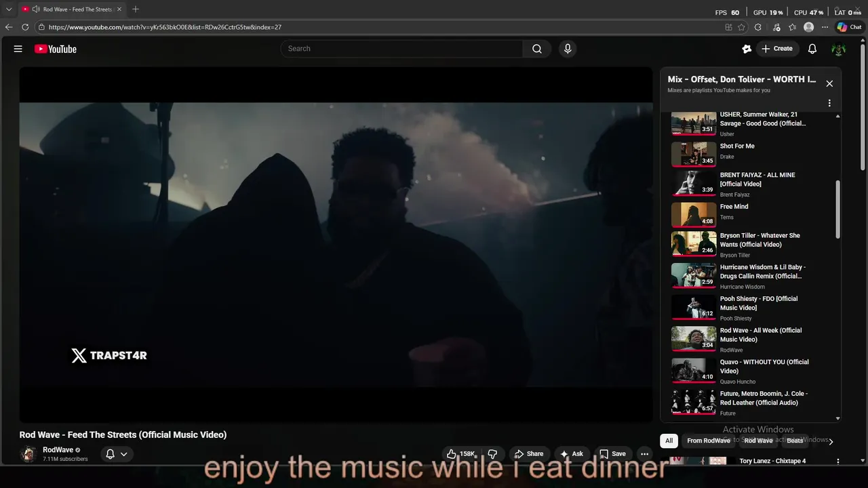Open options for Tory Lanez Chixtape 4
The image size is (868, 488).
pyautogui.click(x=838, y=462)
